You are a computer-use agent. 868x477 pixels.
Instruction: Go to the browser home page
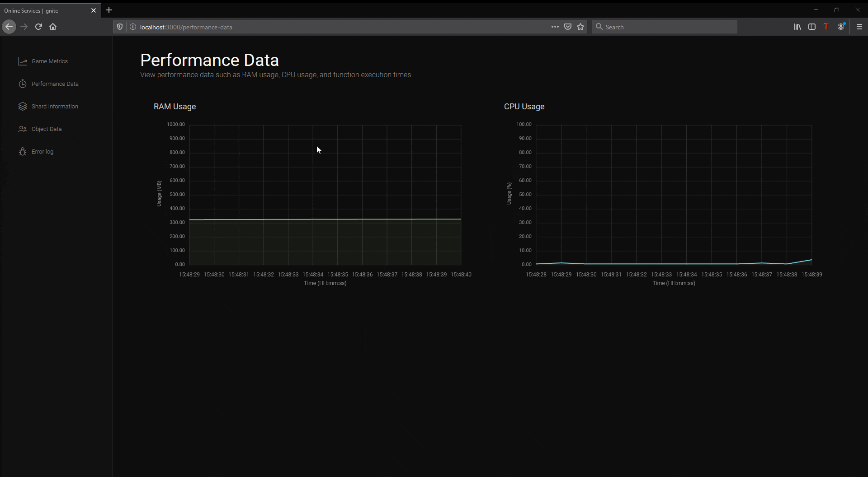point(53,27)
